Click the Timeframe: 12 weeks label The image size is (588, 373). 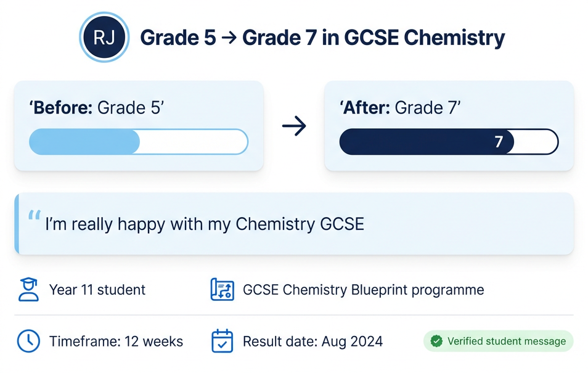pyautogui.click(x=116, y=342)
